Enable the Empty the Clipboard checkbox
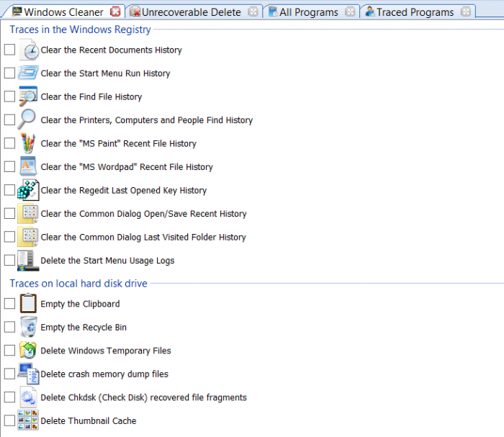Viewport: 504px width, 437px height. (9, 303)
